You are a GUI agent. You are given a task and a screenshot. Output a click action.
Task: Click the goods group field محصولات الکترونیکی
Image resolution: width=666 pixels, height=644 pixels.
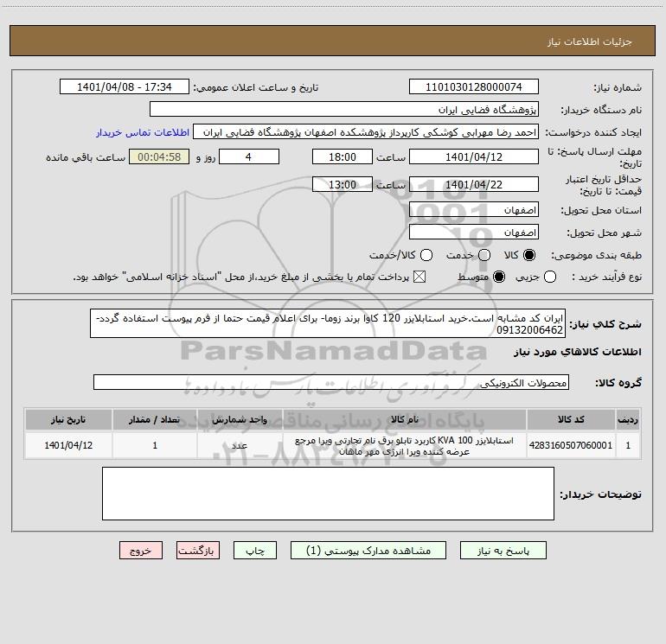click(331, 382)
